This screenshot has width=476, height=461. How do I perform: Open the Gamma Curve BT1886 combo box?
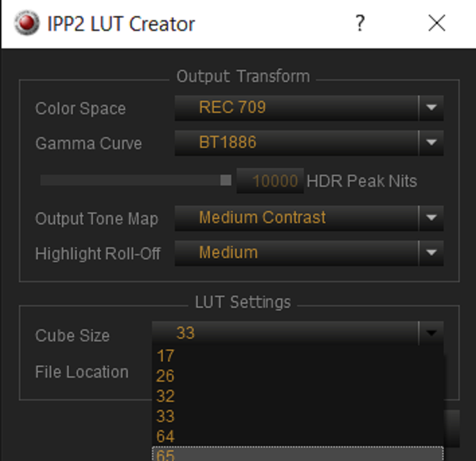(309, 143)
